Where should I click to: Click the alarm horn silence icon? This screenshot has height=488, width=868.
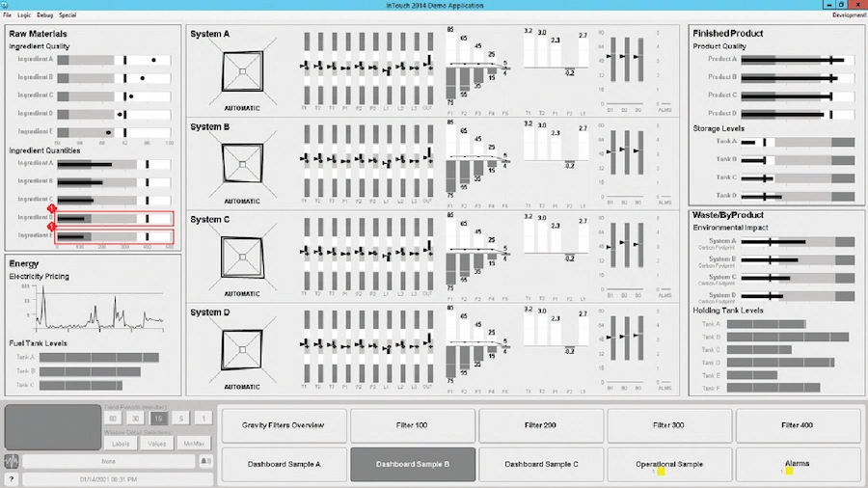click(205, 461)
